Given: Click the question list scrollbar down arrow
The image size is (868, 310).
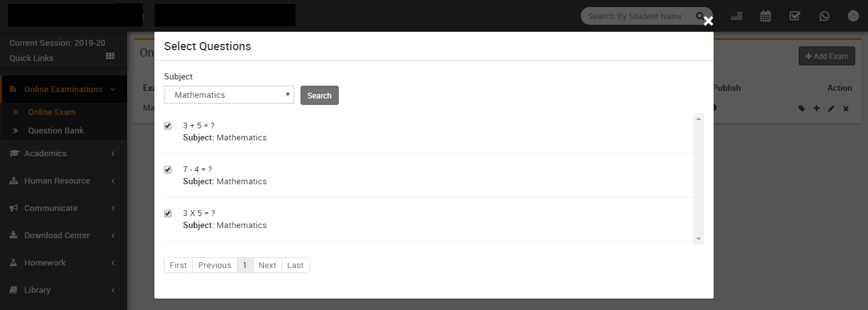Looking at the screenshot, I should [x=699, y=239].
